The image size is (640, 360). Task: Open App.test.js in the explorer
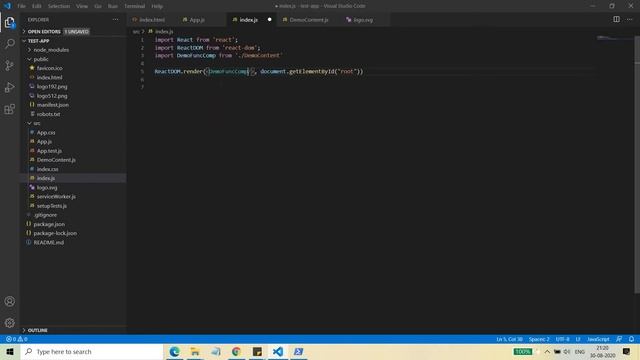coord(49,151)
